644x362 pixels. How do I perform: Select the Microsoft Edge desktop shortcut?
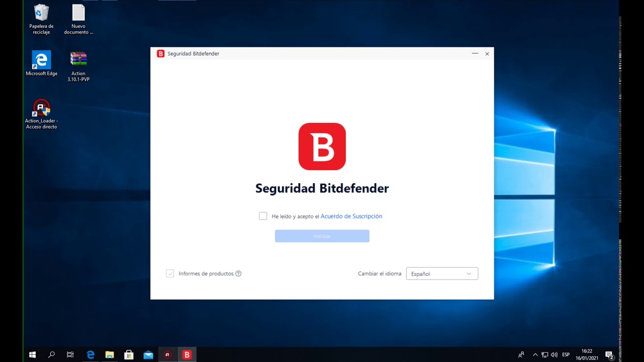click(41, 63)
